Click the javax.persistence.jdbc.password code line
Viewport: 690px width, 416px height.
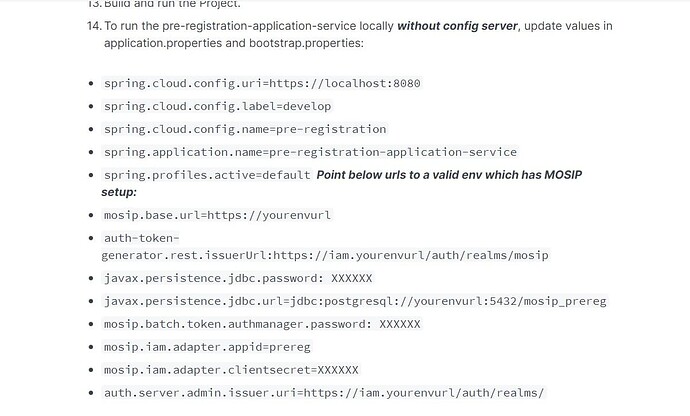point(237,278)
